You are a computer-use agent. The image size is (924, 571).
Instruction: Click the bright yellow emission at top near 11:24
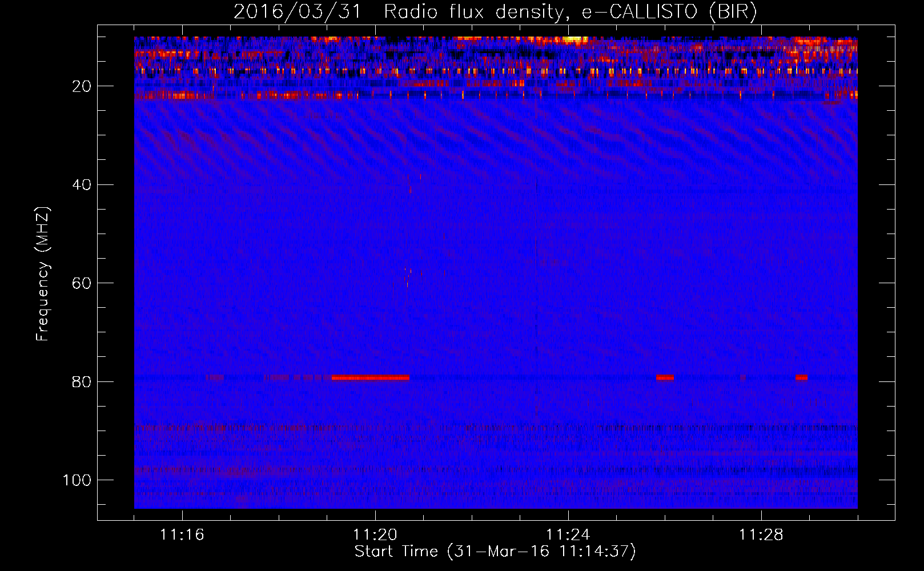click(575, 40)
